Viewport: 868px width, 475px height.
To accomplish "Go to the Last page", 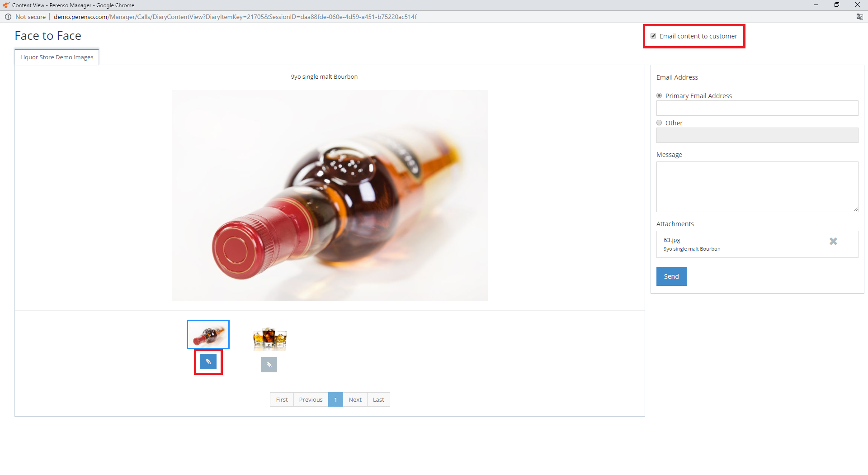I will (x=378, y=399).
